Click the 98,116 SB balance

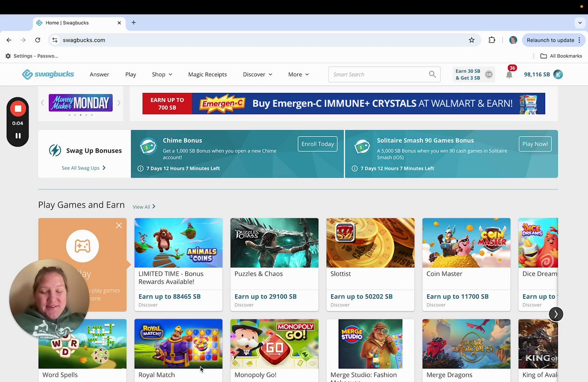coord(537,74)
